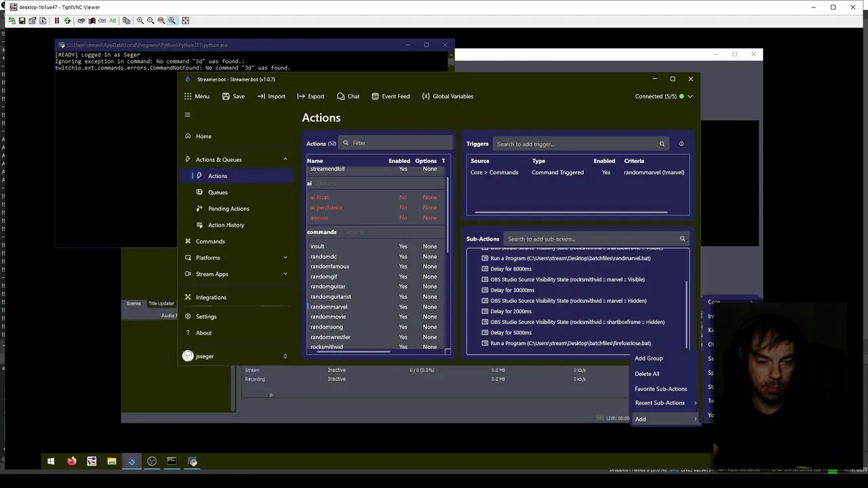Open Commands in the sidebar

[x=237, y=241]
